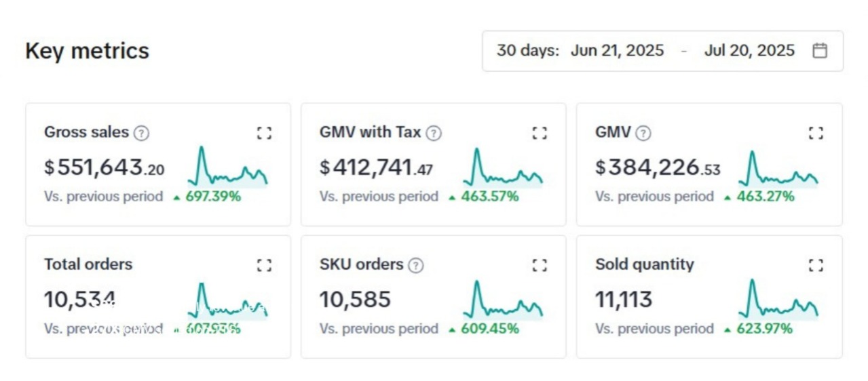The height and width of the screenshot is (381, 868).
Task: Click the SKU orders sparkline chart
Action: (x=503, y=302)
